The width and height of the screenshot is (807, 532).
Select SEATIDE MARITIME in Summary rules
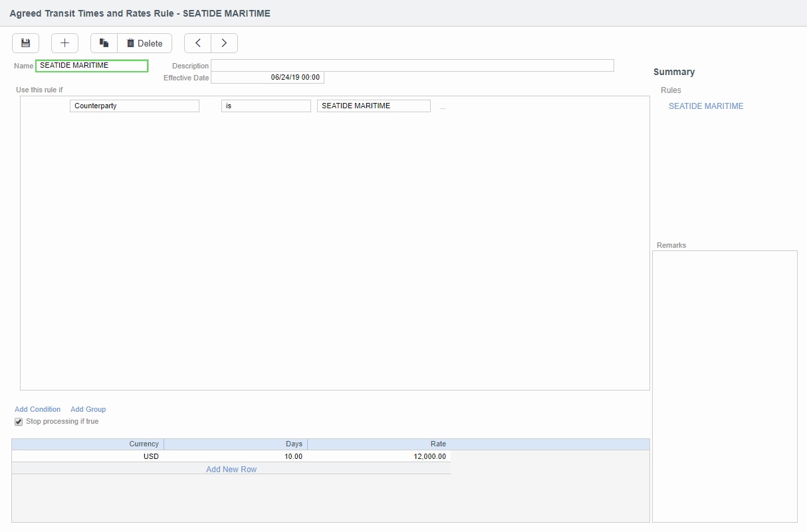[705, 106]
